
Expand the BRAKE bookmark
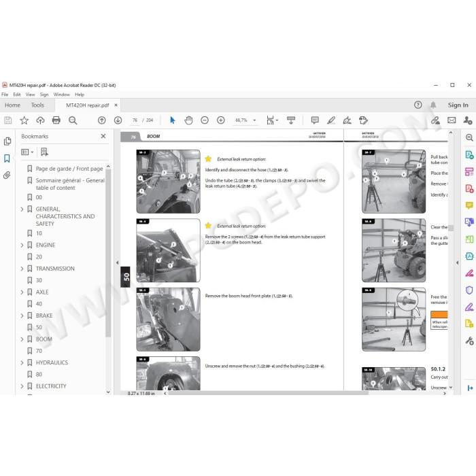(x=22, y=316)
